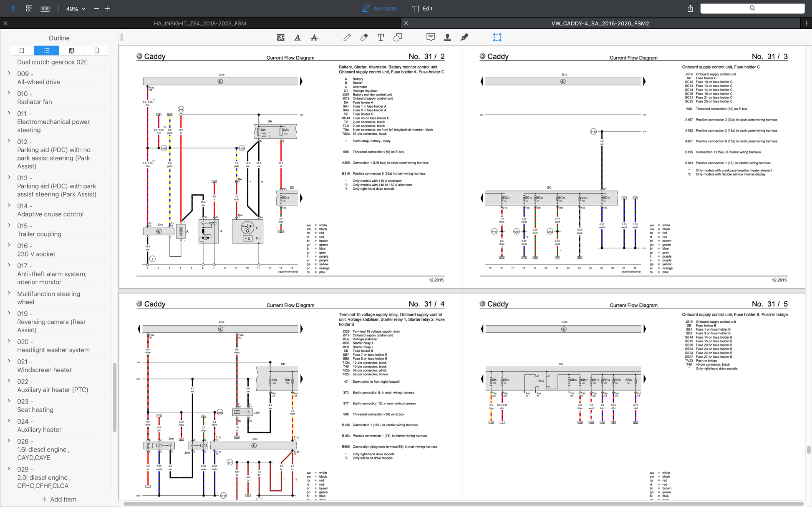The image size is (812, 507).
Task: Switch sidebar to bookmarks view
Action: (x=22, y=50)
